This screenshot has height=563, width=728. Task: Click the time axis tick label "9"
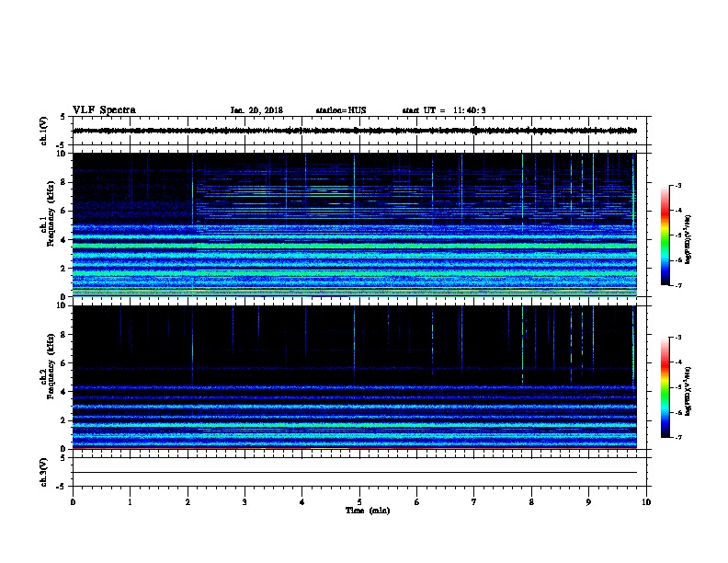click(x=588, y=502)
